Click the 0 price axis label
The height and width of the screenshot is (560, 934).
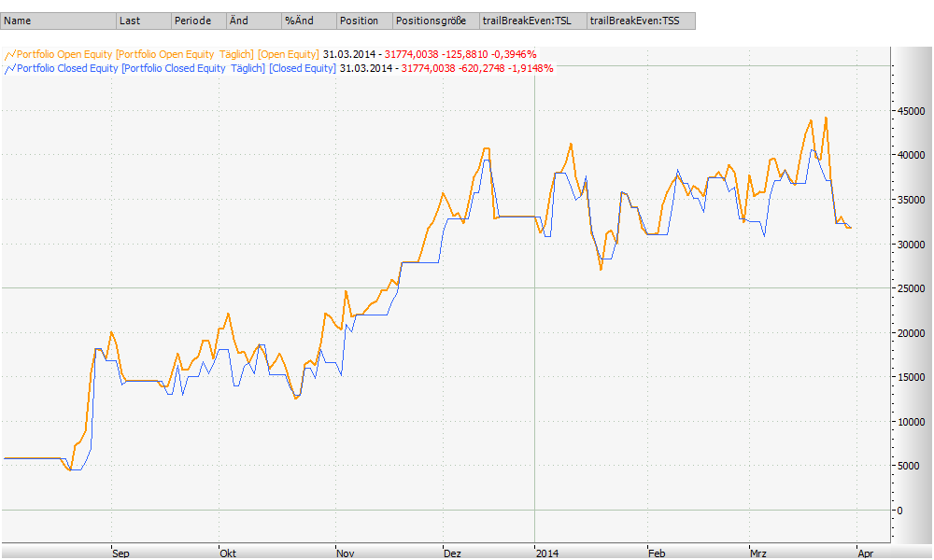tap(900, 511)
